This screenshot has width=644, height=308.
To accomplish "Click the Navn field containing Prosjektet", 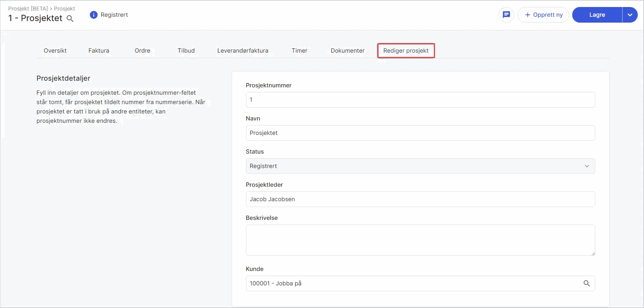I will (420, 133).
